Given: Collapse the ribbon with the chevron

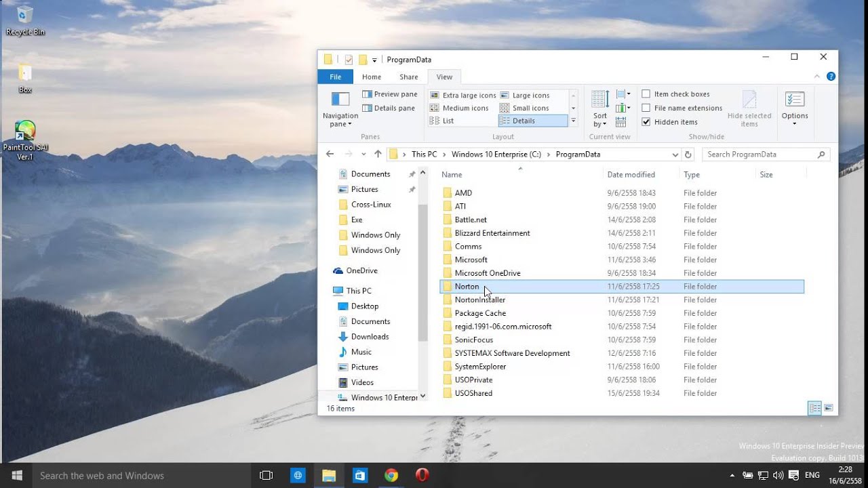Looking at the screenshot, I should (818, 77).
